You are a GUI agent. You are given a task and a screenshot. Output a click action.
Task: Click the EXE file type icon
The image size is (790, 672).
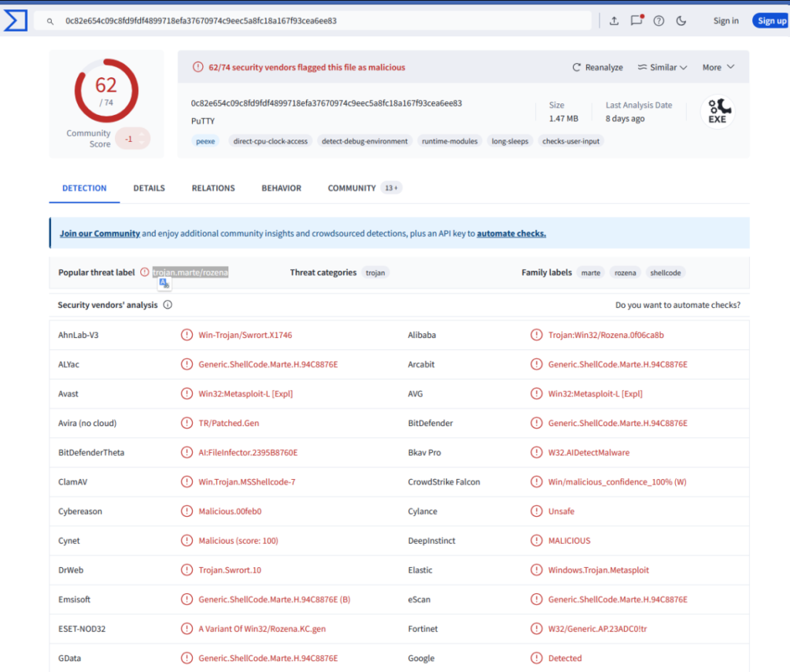(717, 111)
